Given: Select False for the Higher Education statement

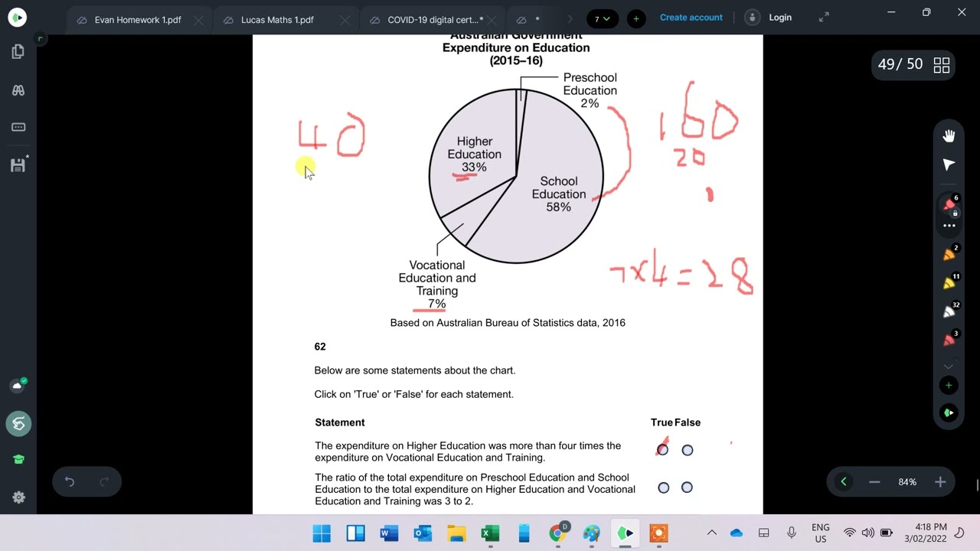Looking at the screenshot, I should tap(688, 450).
